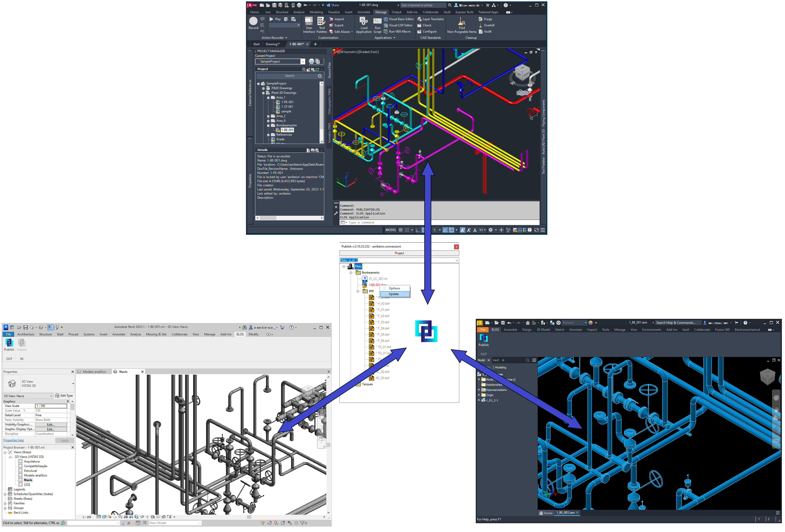Image resolution: width=785 pixels, height=532 pixels.
Task: Click the Record button in Action Recorder
Action: (x=253, y=23)
